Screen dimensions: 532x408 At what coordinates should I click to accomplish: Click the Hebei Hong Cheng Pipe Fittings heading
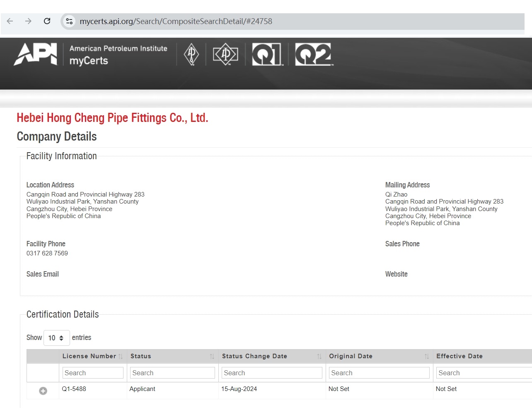(x=112, y=118)
